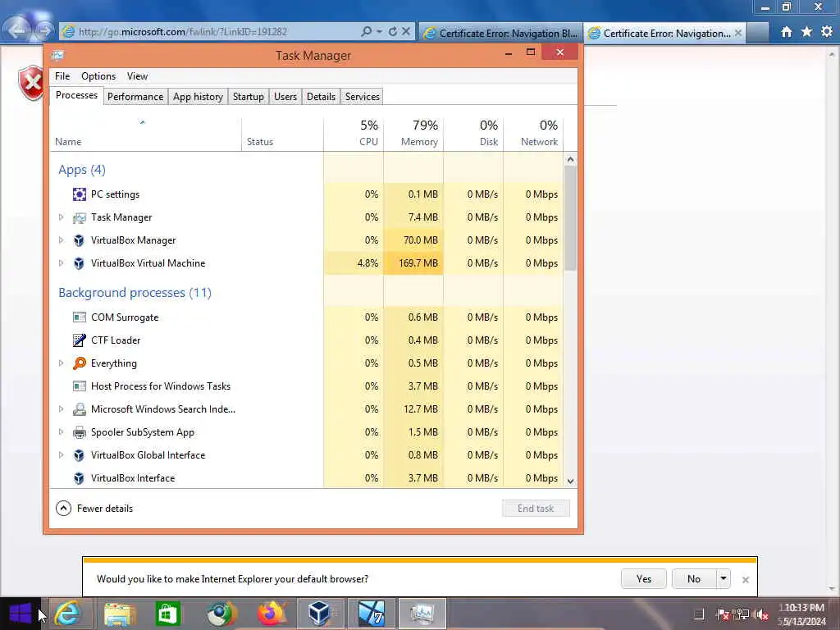Open the File menu in Task Manager
Viewport: 840px width, 630px height.
(62, 76)
